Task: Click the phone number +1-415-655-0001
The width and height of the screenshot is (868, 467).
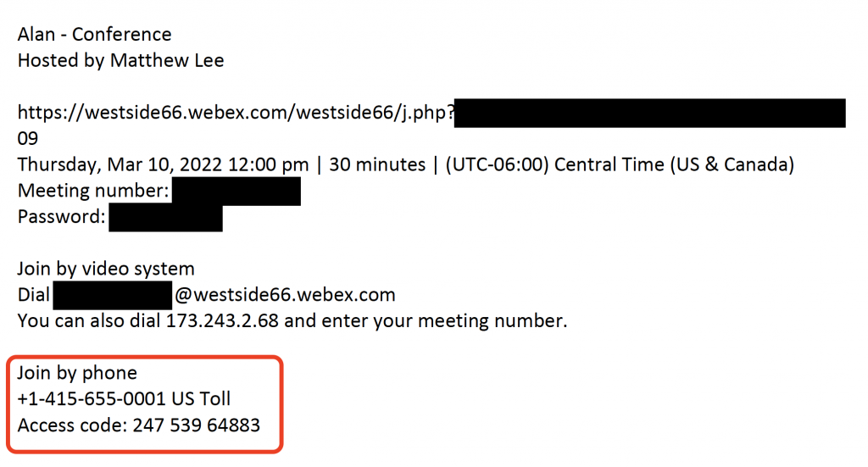Action: (92, 398)
